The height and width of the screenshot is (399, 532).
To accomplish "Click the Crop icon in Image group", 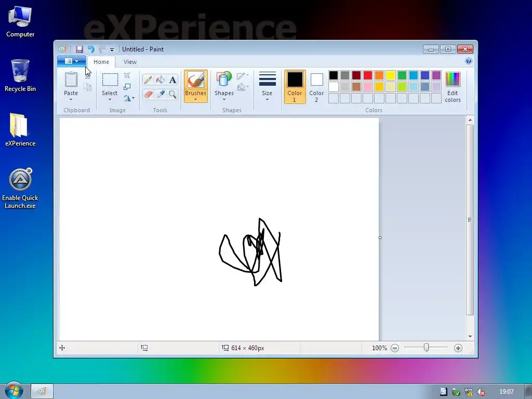I will pyautogui.click(x=127, y=75).
